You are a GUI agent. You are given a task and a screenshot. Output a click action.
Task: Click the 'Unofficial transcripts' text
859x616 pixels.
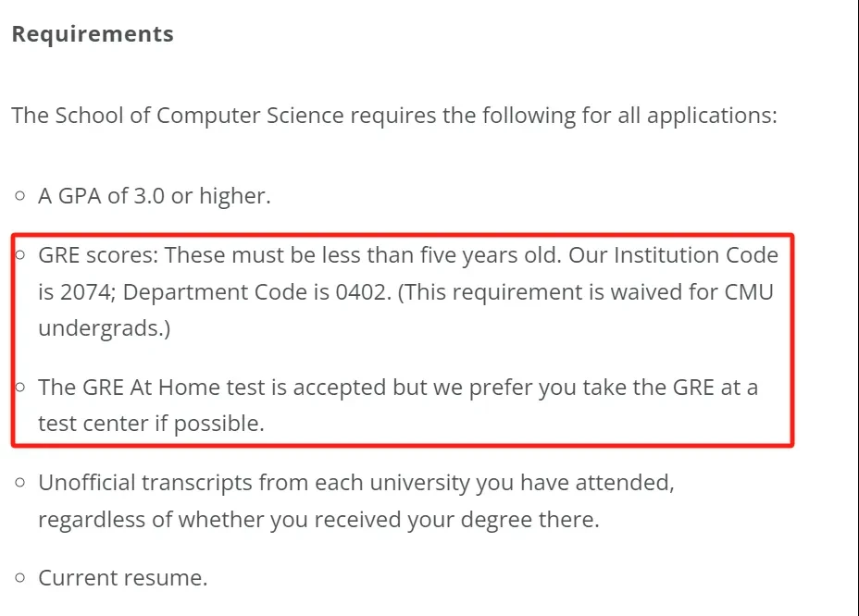tap(145, 483)
